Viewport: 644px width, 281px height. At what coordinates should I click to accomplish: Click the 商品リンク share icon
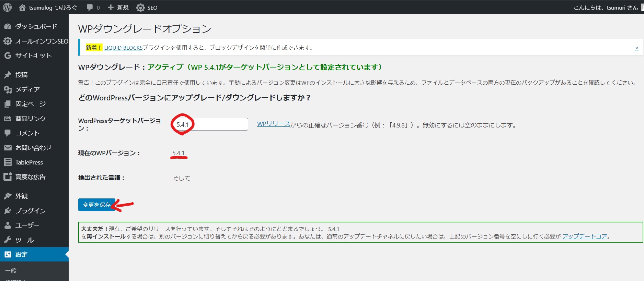coord(8,119)
